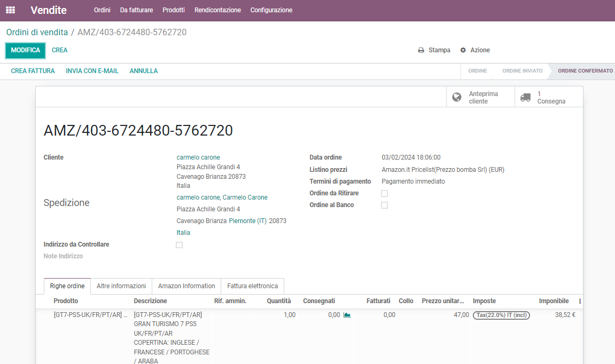Sort by the Rif. ammin. column header

(230, 301)
